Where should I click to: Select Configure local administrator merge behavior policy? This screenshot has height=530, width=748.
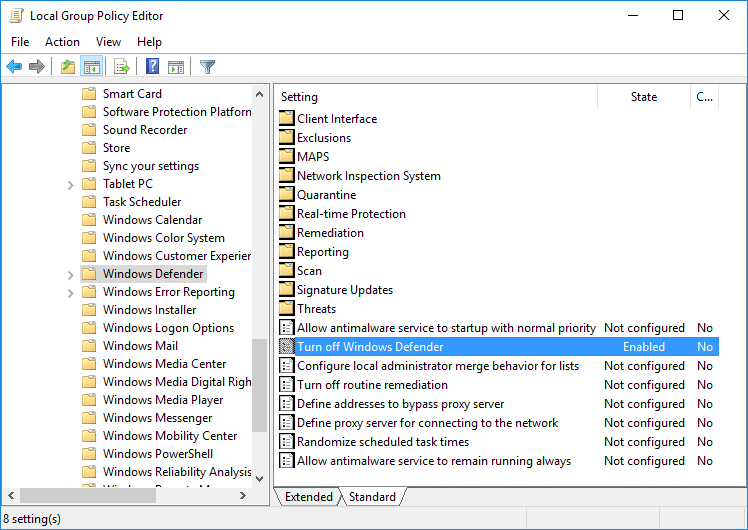pyautogui.click(x=437, y=366)
